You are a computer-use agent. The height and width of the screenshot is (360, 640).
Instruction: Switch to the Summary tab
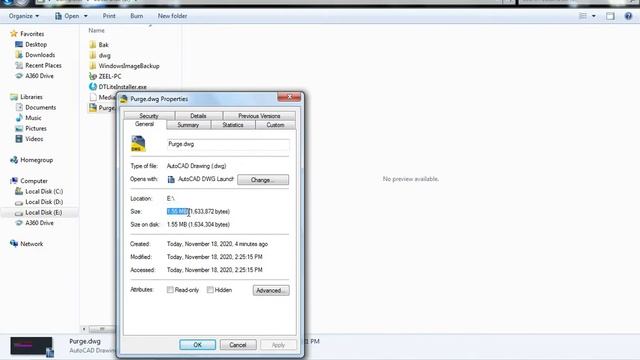188,125
